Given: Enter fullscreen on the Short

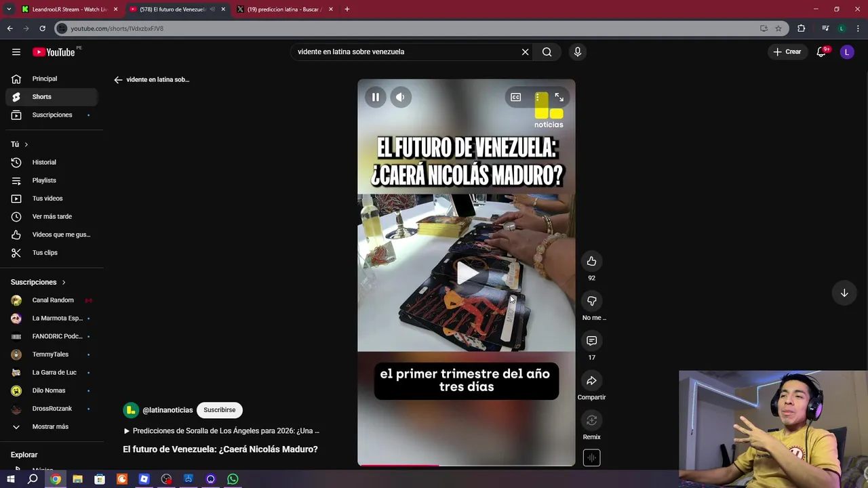Looking at the screenshot, I should tap(559, 97).
